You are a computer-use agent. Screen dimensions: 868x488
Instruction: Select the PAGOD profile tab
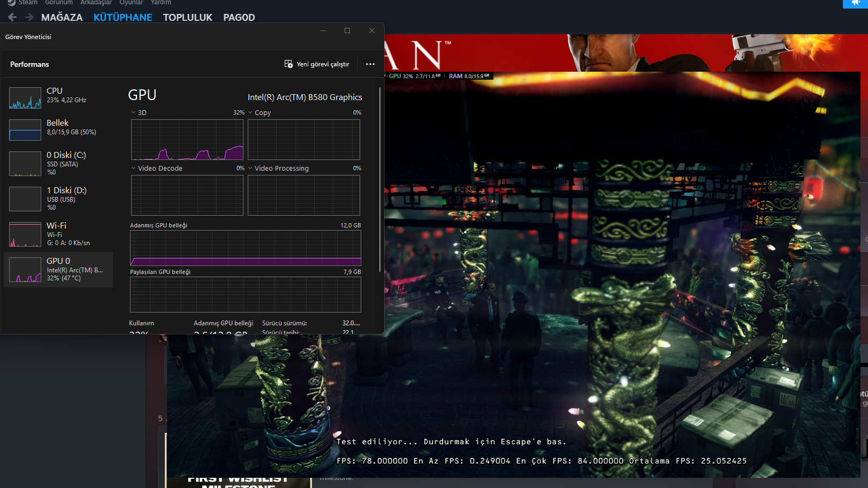click(x=239, y=17)
